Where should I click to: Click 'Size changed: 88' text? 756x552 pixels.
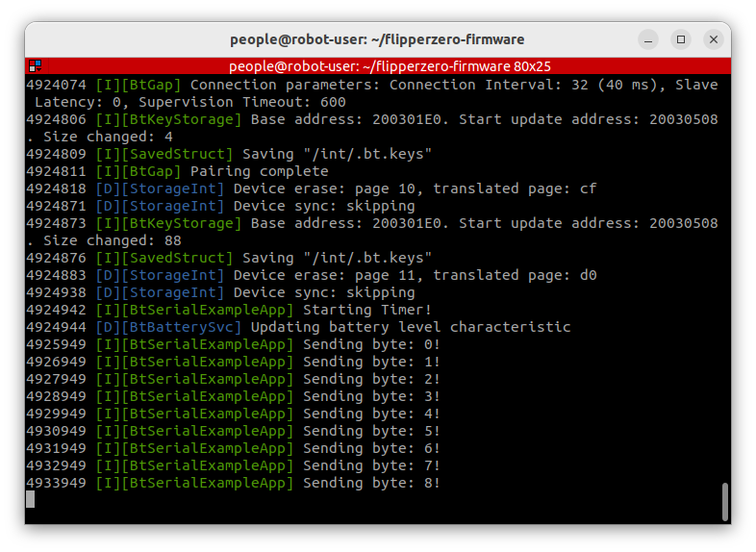click(x=113, y=241)
